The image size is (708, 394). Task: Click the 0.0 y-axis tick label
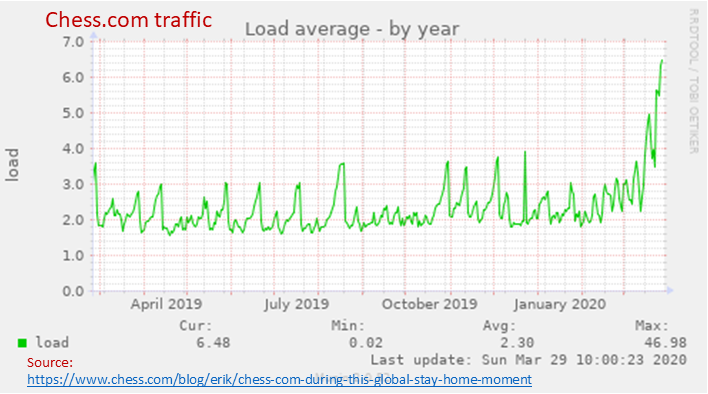point(73,292)
